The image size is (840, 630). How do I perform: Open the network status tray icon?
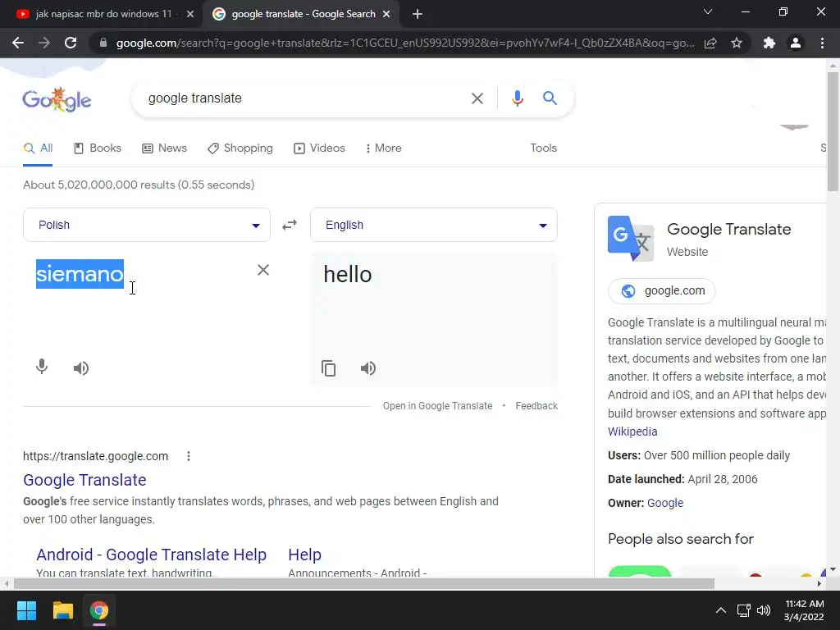point(743,610)
